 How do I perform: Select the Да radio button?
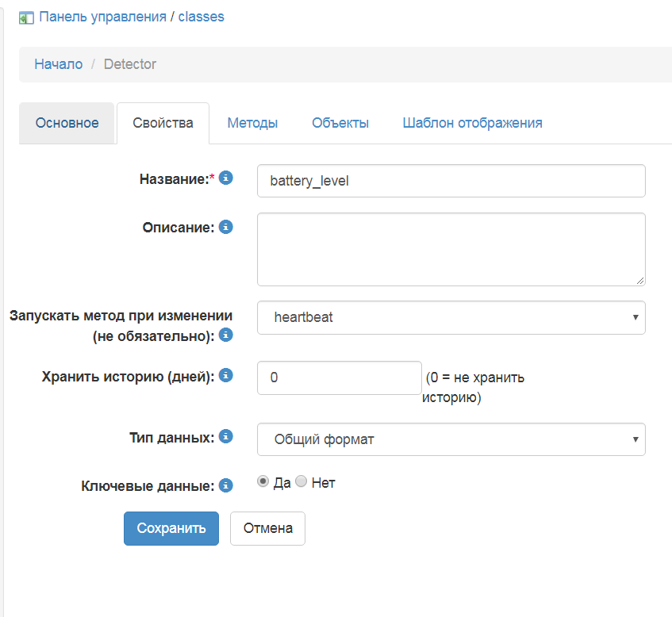(263, 481)
